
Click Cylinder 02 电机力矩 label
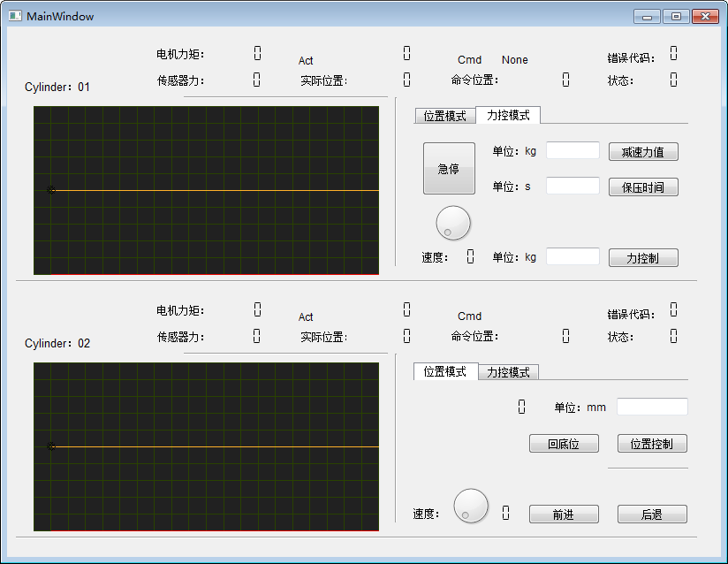[x=180, y=310]
